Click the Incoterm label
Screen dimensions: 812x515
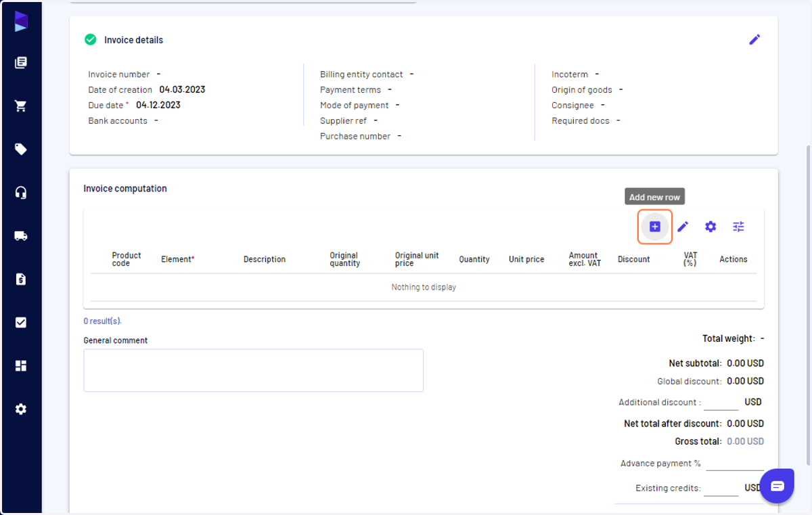(570, 74)
